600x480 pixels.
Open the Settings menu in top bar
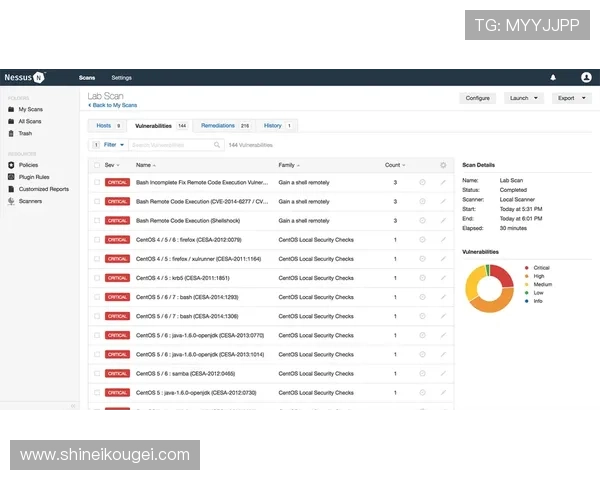121,77
